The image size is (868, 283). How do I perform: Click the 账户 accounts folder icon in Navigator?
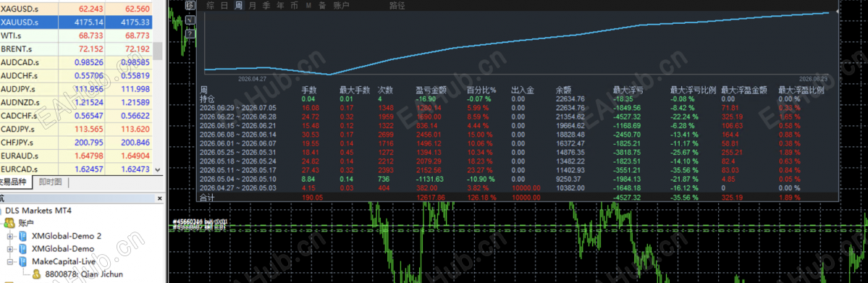[9, 223]
